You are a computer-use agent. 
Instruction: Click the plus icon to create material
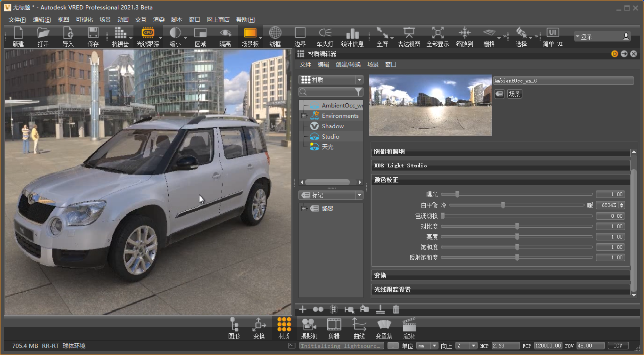click(303, 309)
